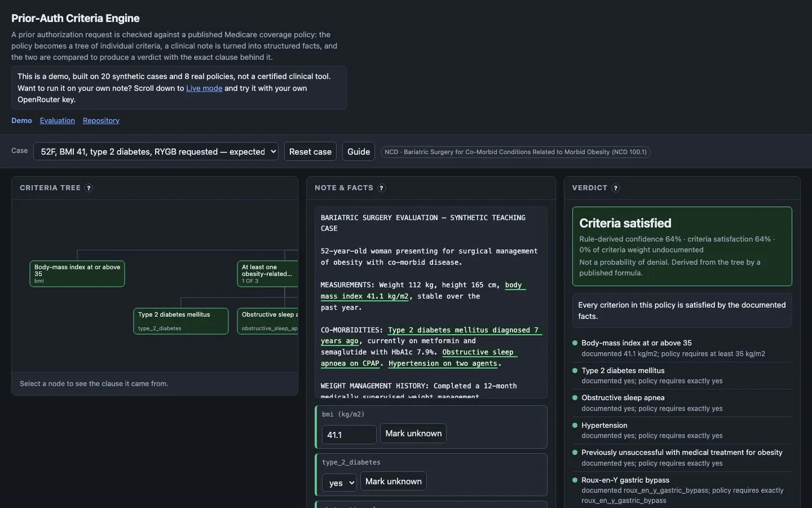Open the type_2_diabetes yes dropdown
The width and height of the screenshot is (812, 508).
(x=339, y=483)
